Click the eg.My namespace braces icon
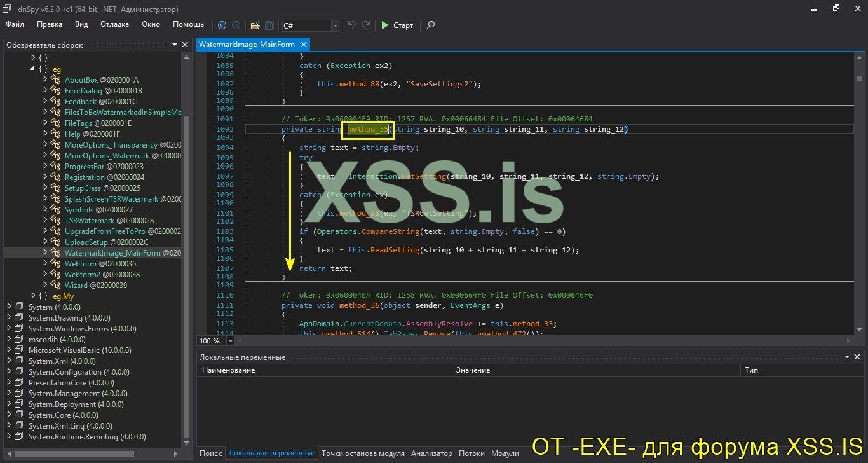 43,296
